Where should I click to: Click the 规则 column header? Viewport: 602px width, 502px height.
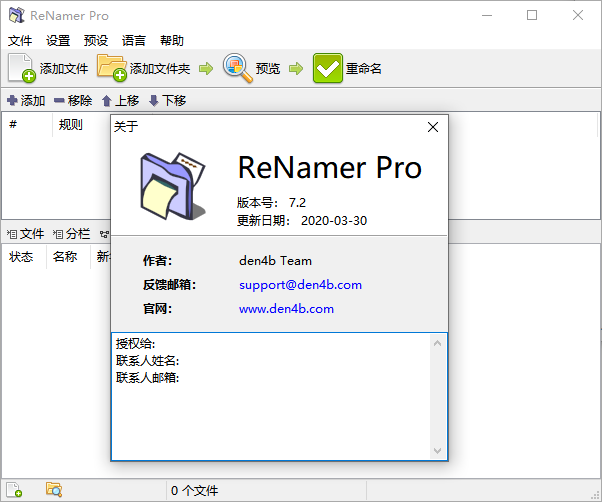pyautogui.click(x=70, y=124)
